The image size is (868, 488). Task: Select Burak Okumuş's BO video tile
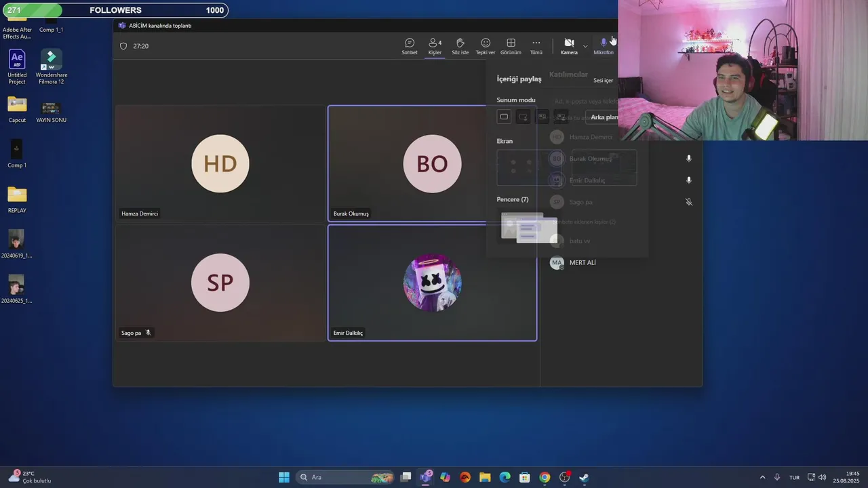[432, 163]
